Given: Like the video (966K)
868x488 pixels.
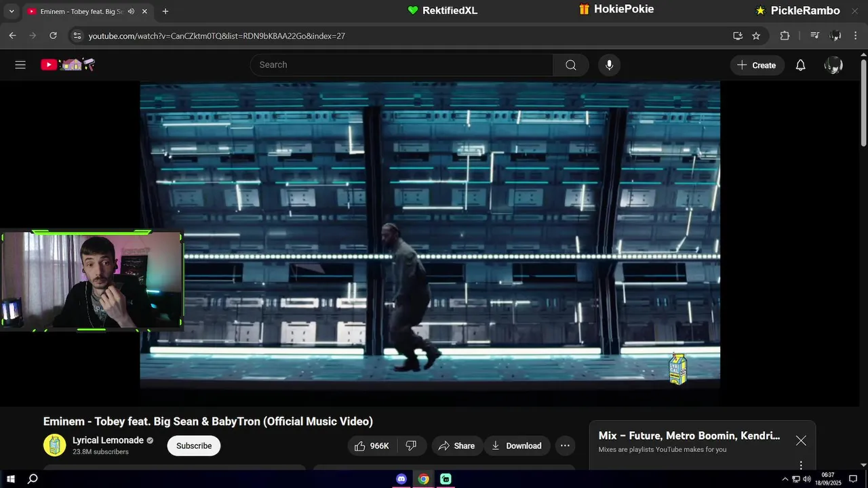Looking at the screenshot, I should 371,445.
